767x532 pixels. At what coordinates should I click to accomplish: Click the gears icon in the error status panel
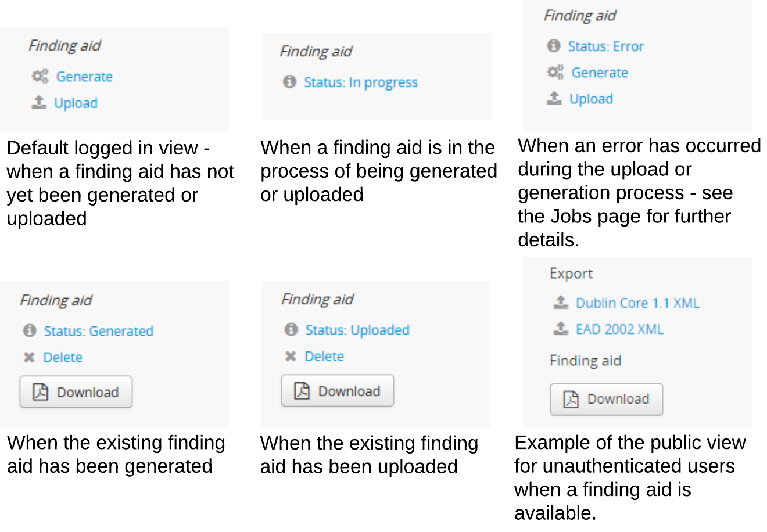point(555,72)
